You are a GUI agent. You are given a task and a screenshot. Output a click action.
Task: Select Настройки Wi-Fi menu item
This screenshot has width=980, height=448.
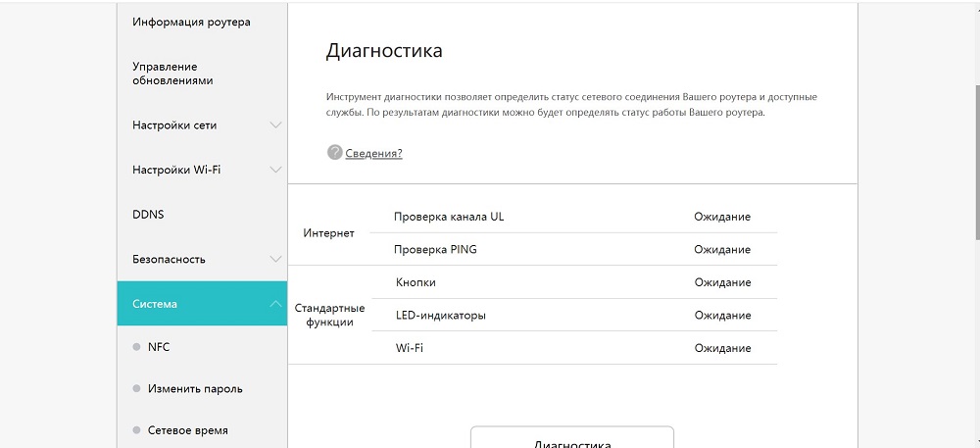pos(176,170)
